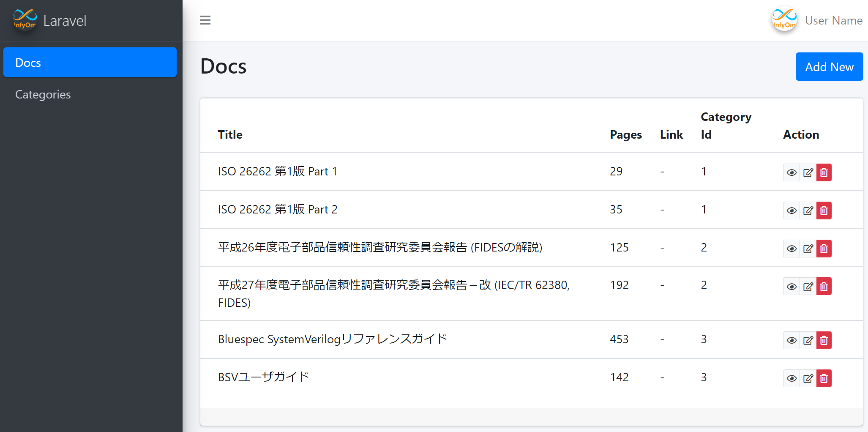Viewport: 868px width, 432px height.
Task: Open the User Name account dropdown
Action: 833,20
